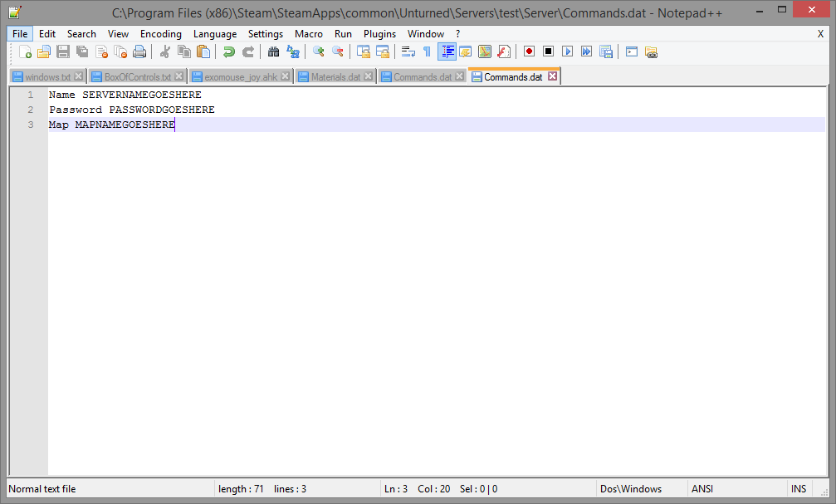Zoom out with the magnifier minus icon
Screen dimensions: 836x504
tap(338, 51)
